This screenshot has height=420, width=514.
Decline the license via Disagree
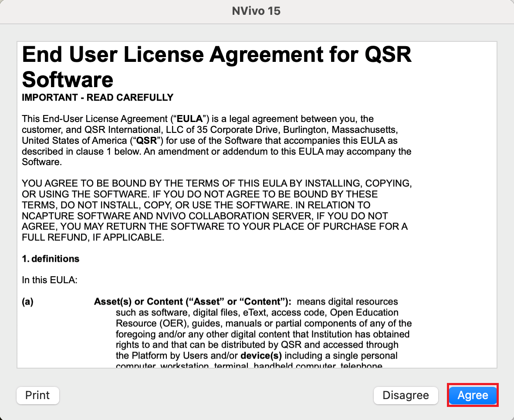pos(406,395)
